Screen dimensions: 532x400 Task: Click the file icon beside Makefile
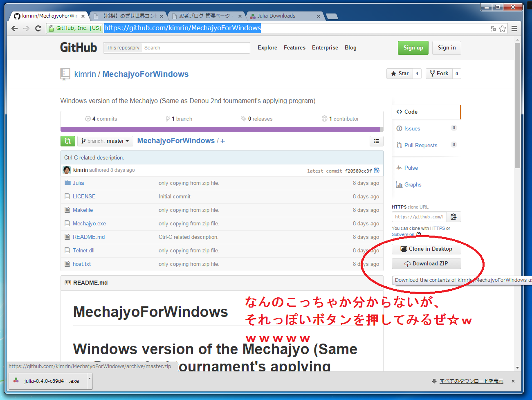(67, 210)
